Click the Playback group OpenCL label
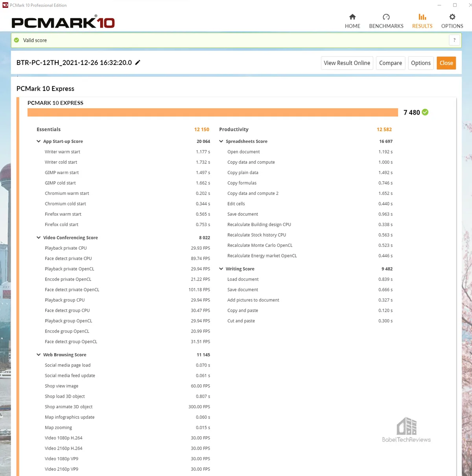Screen dimensions: 472x476 (x=68, y=321)
